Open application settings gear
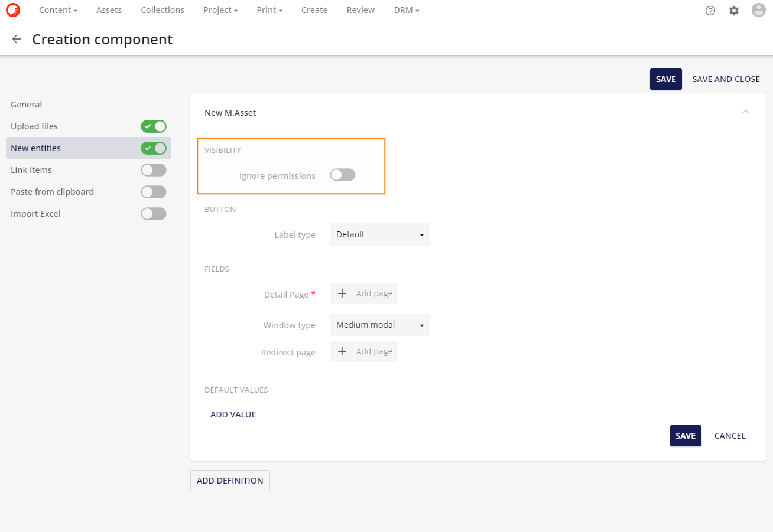The width and height of the screenshot is (773, 532). pyautogui.click(x=734, y=10)
